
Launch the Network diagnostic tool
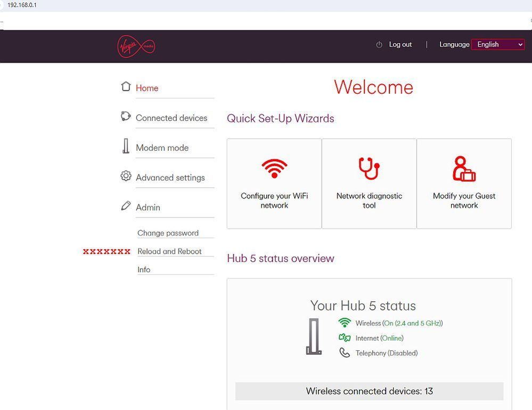[369, 183]
